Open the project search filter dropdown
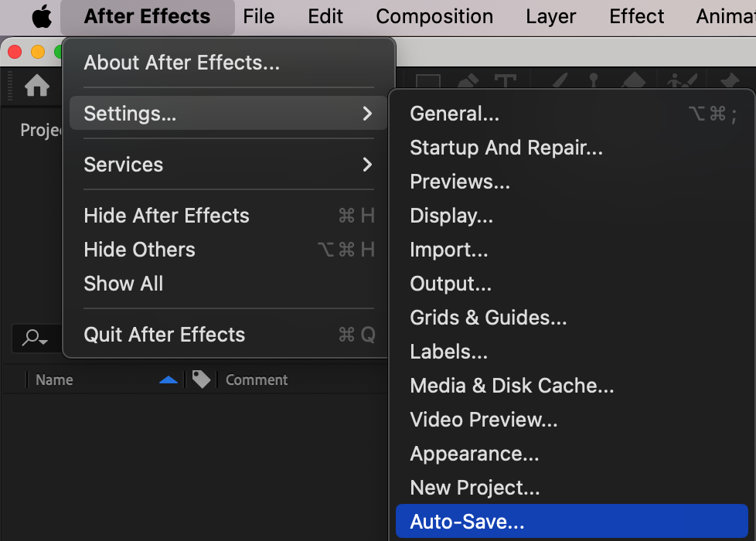Image resolution: width=756 pixels, height=541 pixels. (35, 338)
